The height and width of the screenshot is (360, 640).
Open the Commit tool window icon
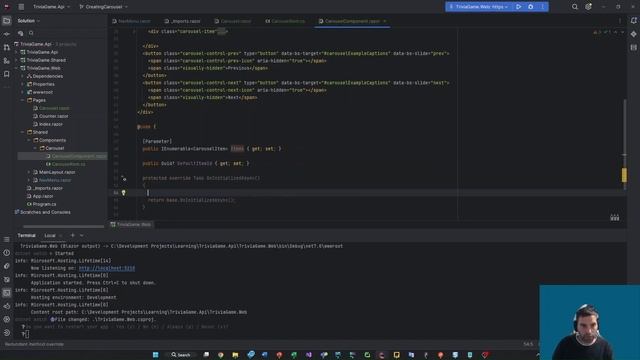pos(7,34)
